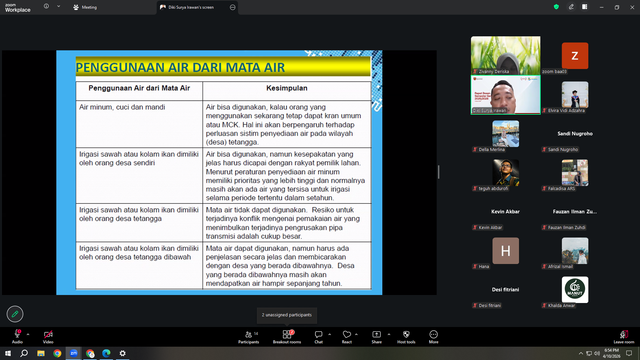Click the 'Air minum, cuci dan mandi' cell

(139, 124)
